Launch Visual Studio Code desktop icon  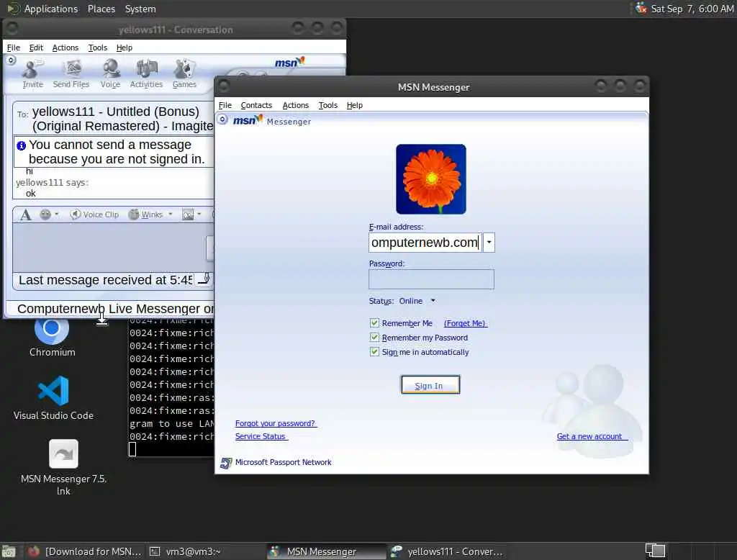coord(53,398)
